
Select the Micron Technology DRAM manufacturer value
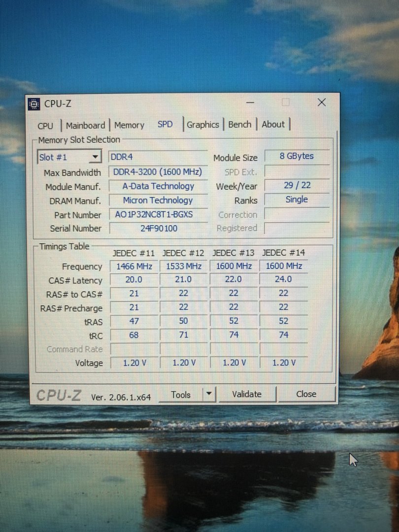point(158,200)
